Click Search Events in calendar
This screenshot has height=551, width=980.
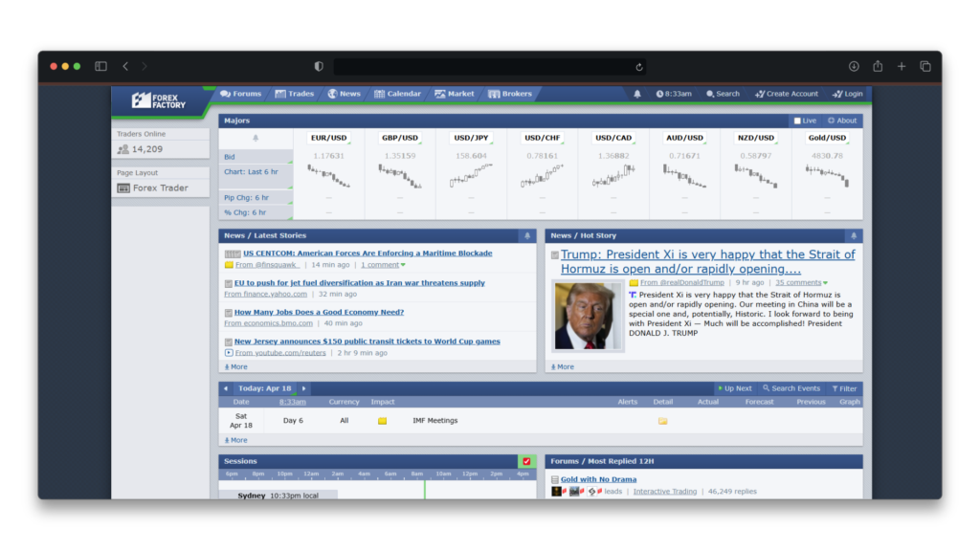[791, 388]
